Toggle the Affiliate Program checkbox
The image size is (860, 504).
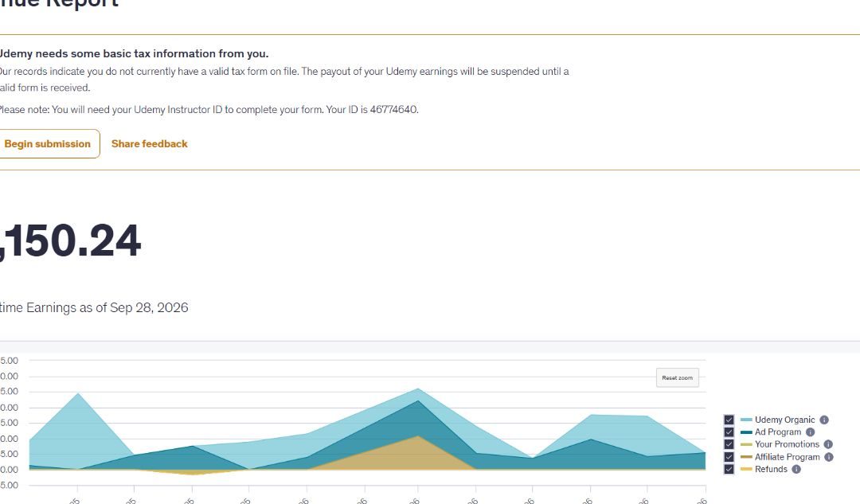(x=729, y=457)
